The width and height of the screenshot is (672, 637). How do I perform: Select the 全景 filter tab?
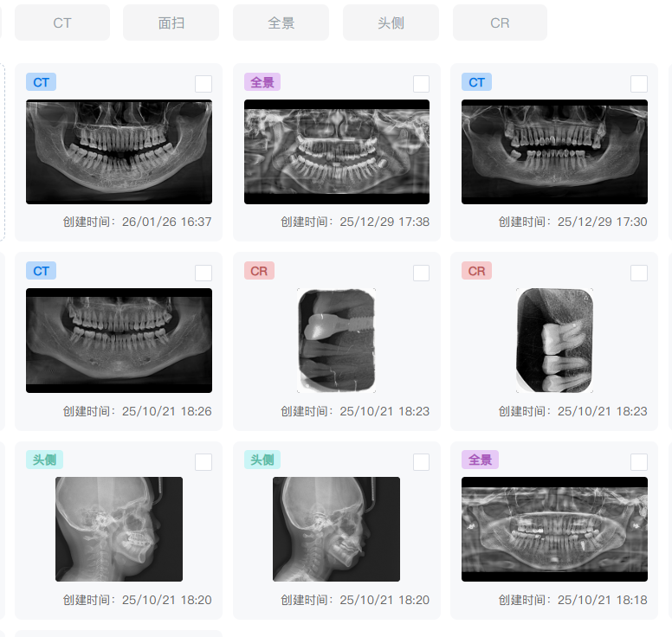point(281,23)
